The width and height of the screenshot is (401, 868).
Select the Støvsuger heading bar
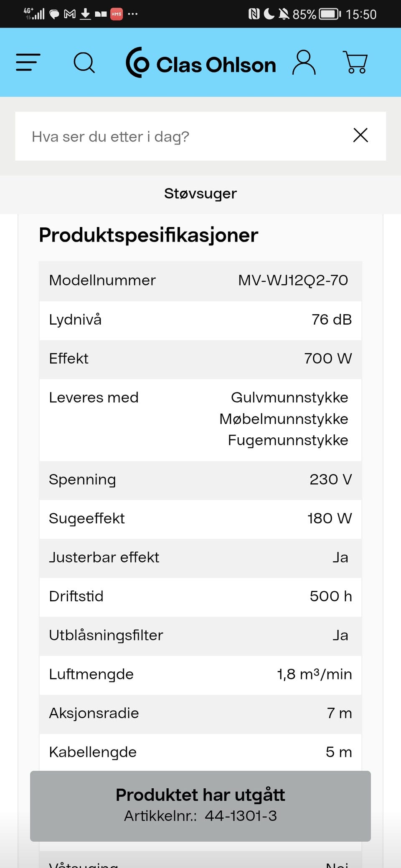coord(200,194)
